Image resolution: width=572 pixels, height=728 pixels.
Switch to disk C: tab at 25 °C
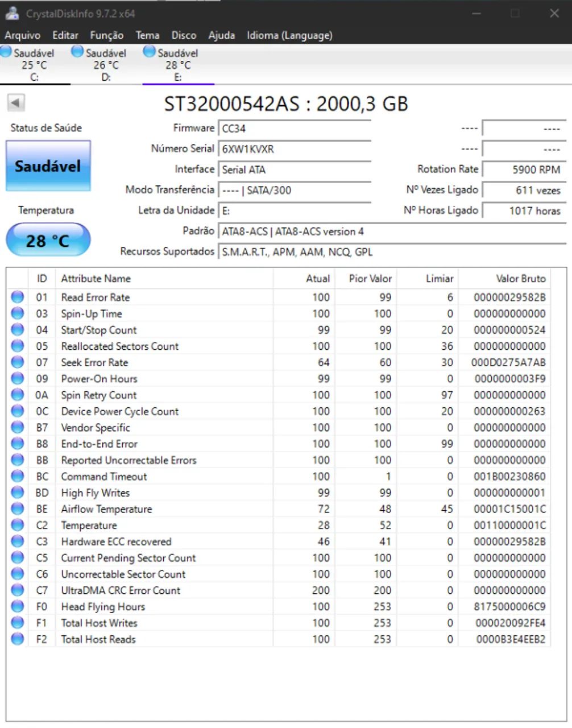tap(35, 65)
